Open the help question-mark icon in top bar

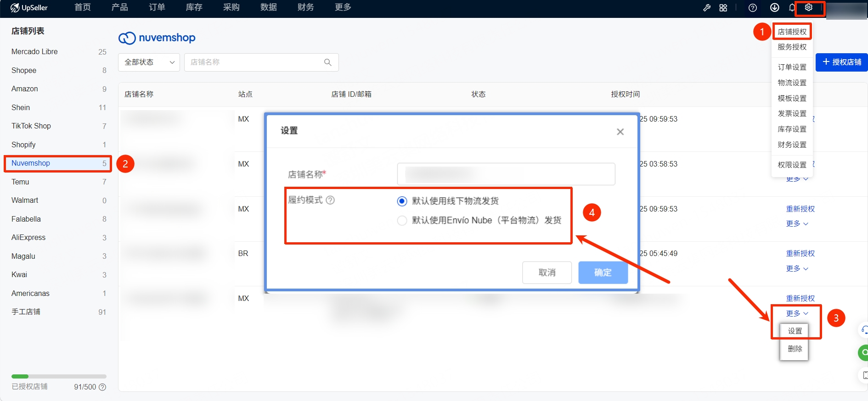tap(753, 8)
